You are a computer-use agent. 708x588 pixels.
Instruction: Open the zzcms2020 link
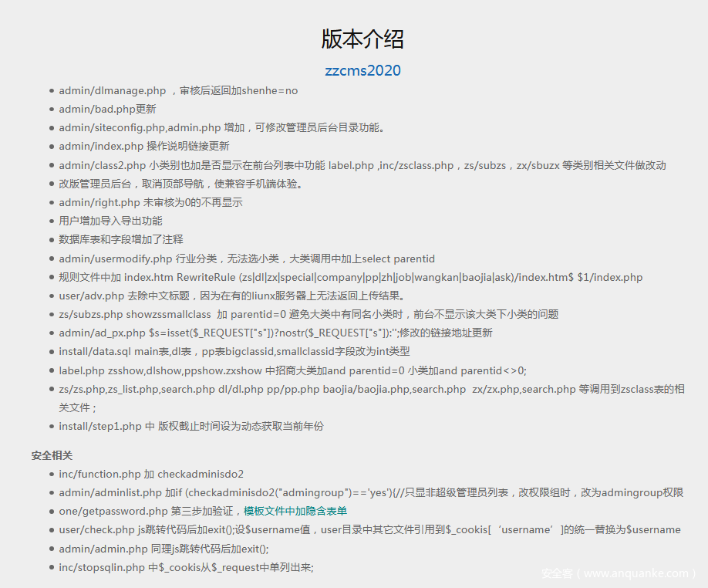click(362, 70)
